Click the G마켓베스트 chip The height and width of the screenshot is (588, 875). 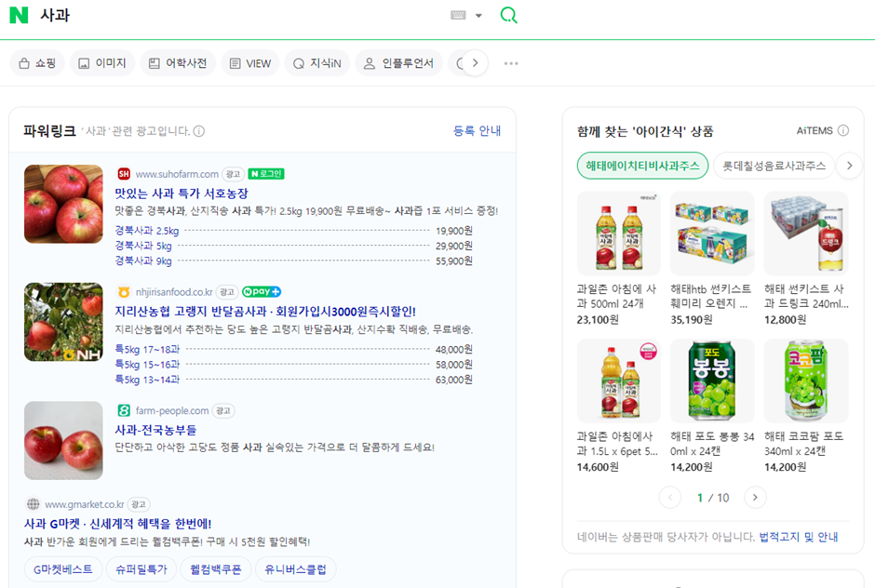tap(63, 569)
